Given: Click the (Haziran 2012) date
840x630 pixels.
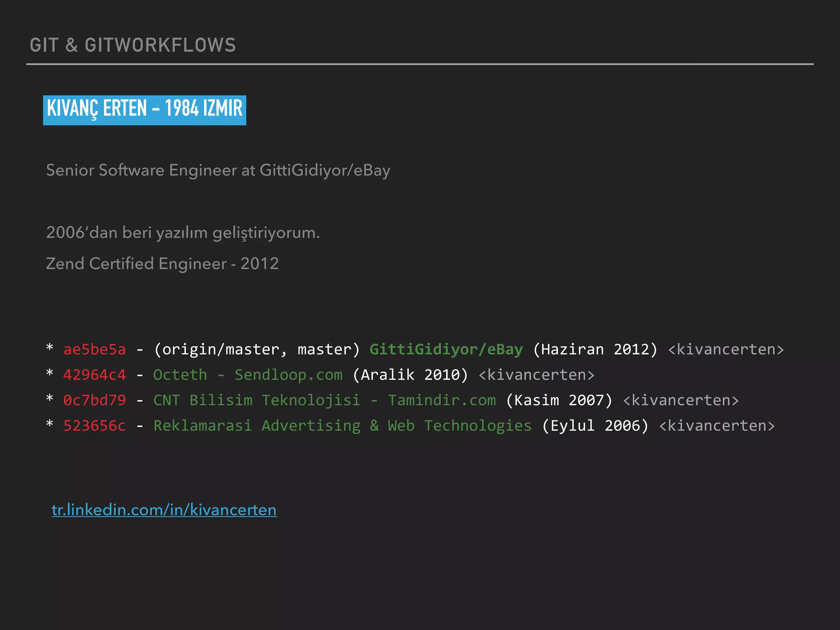Looking at the screenshot, I should point(595,349).
